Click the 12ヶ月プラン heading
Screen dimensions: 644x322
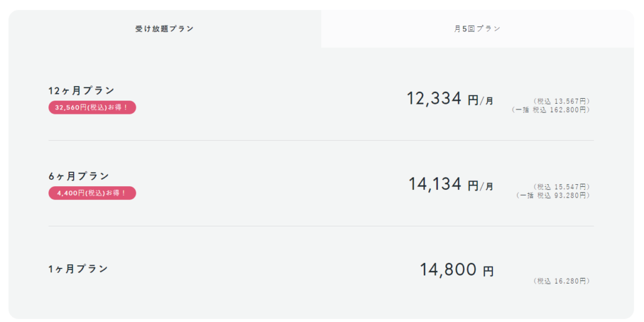[82, 91]
